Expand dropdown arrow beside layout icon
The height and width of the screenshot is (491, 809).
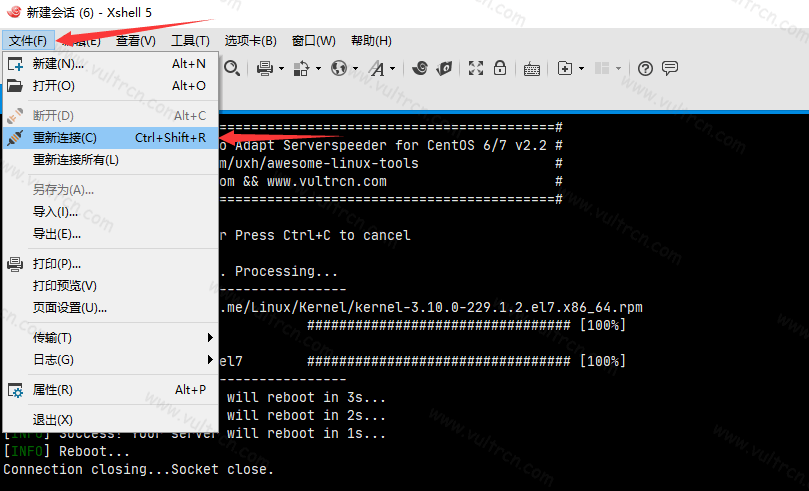click(x=618, y=69)
